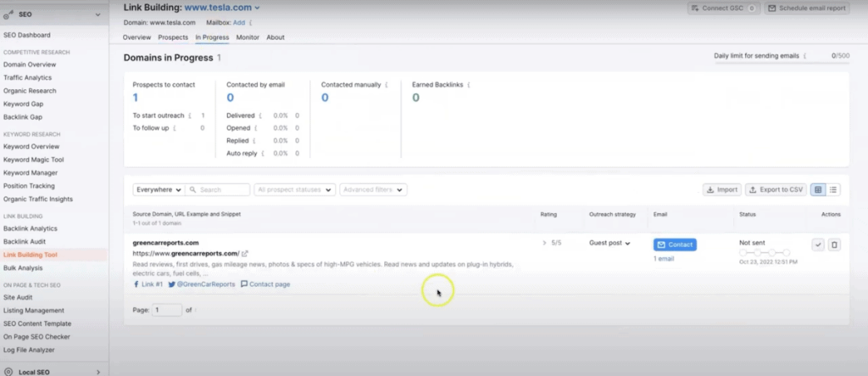Switch to the Monitor tab

(x=248, y=37)
